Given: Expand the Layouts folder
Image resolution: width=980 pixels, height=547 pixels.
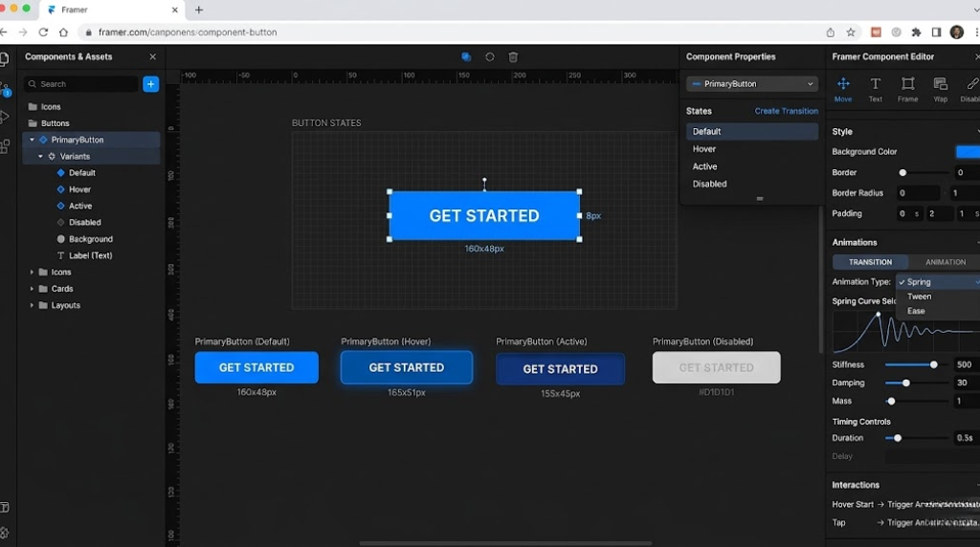Looking at the screenshot, I should pos(32,305).
